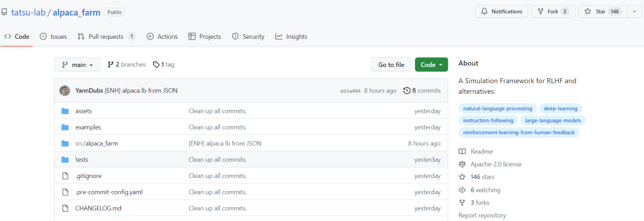Go to the Actions tab
644x221 pixels.
pyautogui.click(x=162, y=36)
